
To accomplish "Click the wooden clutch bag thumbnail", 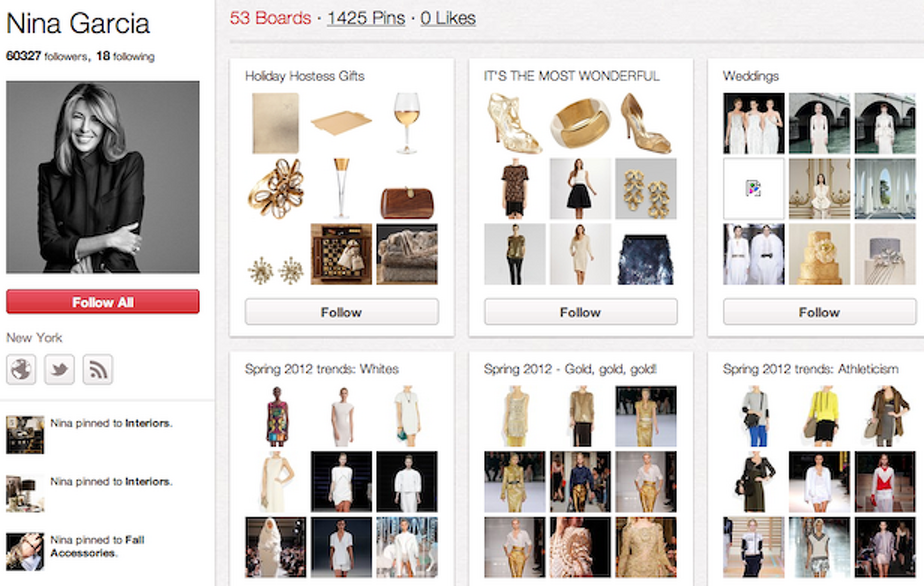I will (x=407, y=189).
